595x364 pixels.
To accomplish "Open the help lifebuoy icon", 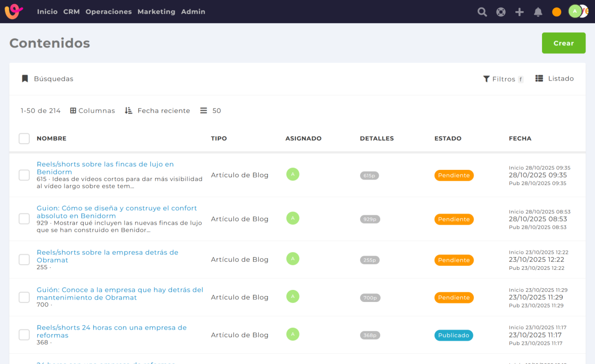I will click(x=501, y=12).
